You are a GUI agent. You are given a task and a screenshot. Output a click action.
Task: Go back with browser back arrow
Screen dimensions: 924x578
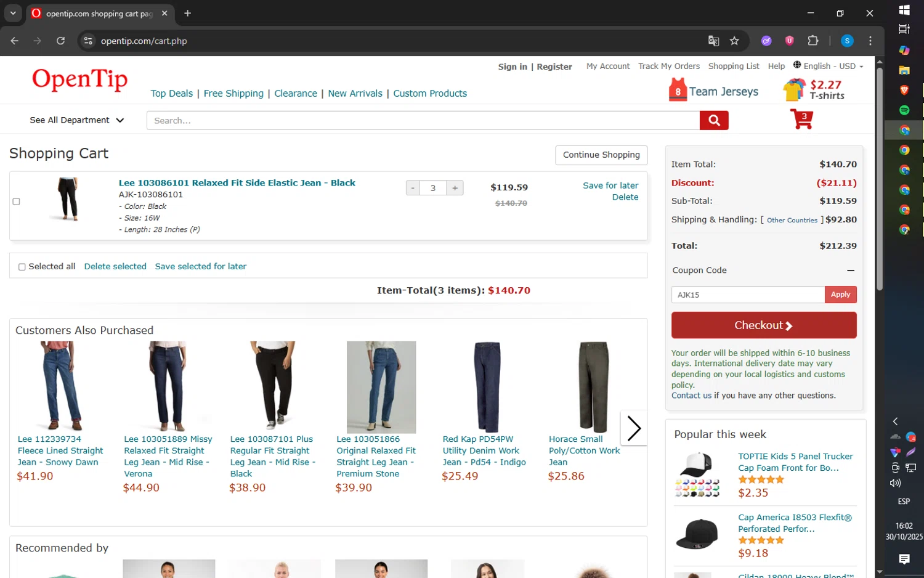(x=15, y=41)
